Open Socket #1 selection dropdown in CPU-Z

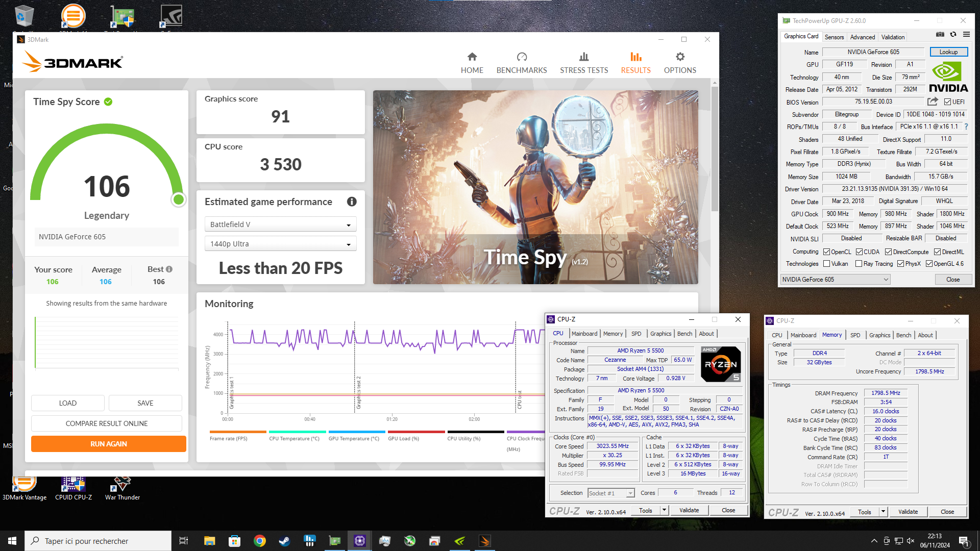tap(611, 493)
